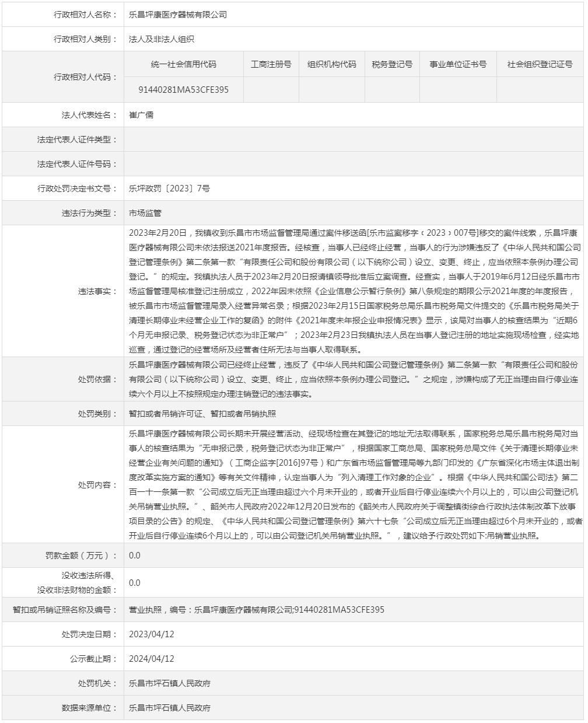Viewport: 588px width, 723px height.
Task: Click the 处罚依据 label
Action: point(97,379)
